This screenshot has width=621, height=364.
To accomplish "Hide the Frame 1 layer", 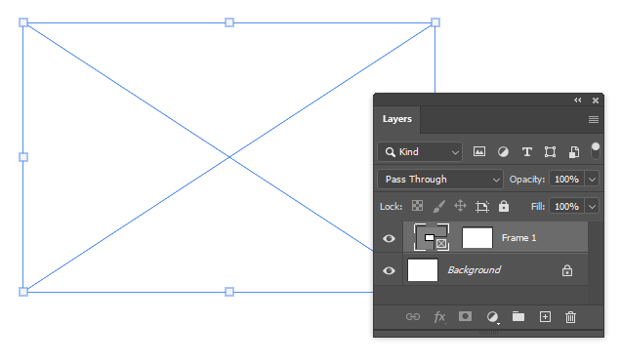I will point(389,238).
